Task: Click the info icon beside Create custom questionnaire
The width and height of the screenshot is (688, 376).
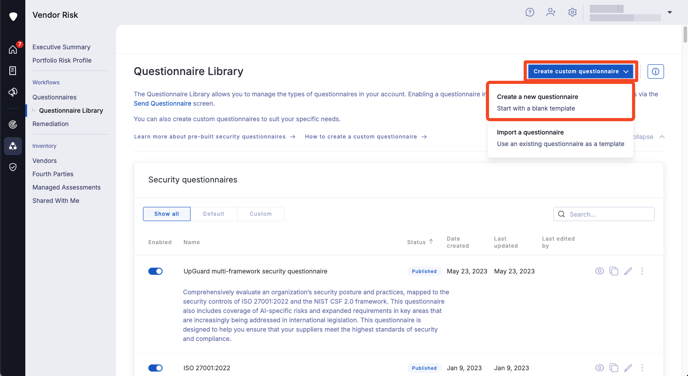Action: (x=655, y=71)
